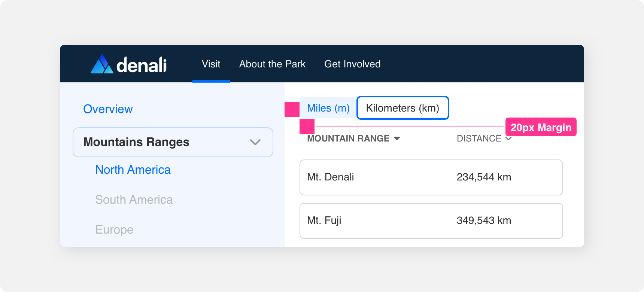Viewport: 644px width, 292px height.
Task: Select South America in the sidebar
Action: [x=134, y=200]
